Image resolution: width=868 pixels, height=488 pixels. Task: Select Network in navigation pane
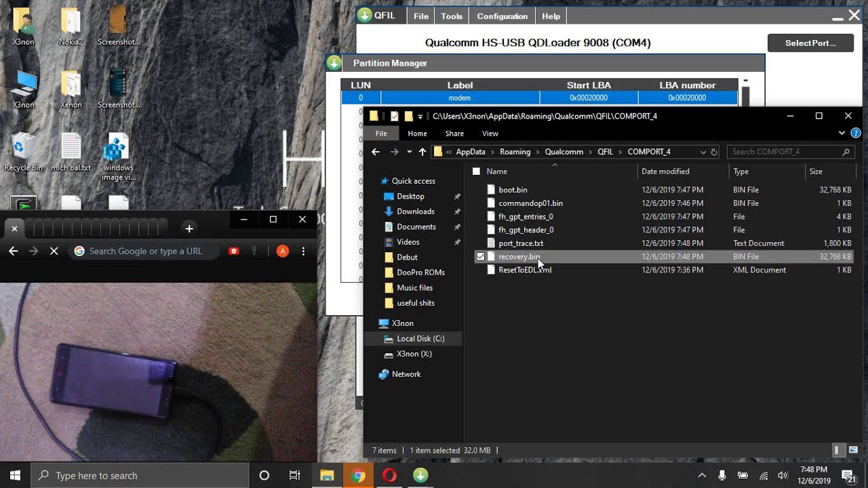pyautogui.click(x=406, y=374)
